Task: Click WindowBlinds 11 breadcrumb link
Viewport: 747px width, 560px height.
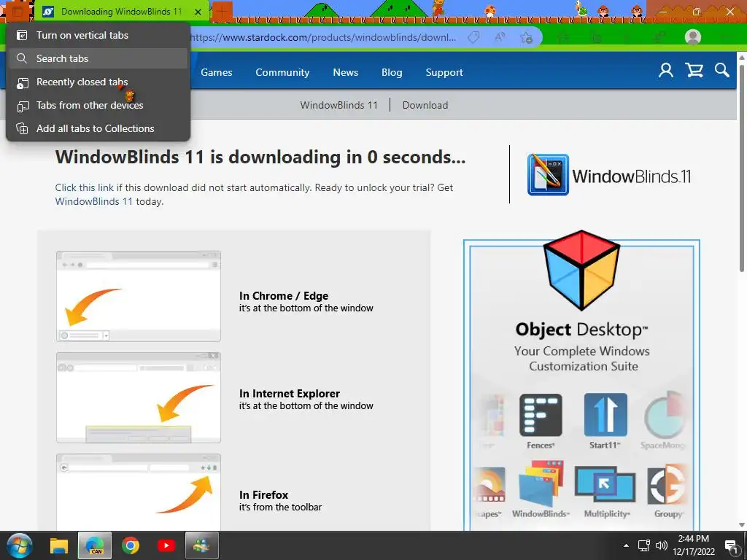Action: point(338,105)
